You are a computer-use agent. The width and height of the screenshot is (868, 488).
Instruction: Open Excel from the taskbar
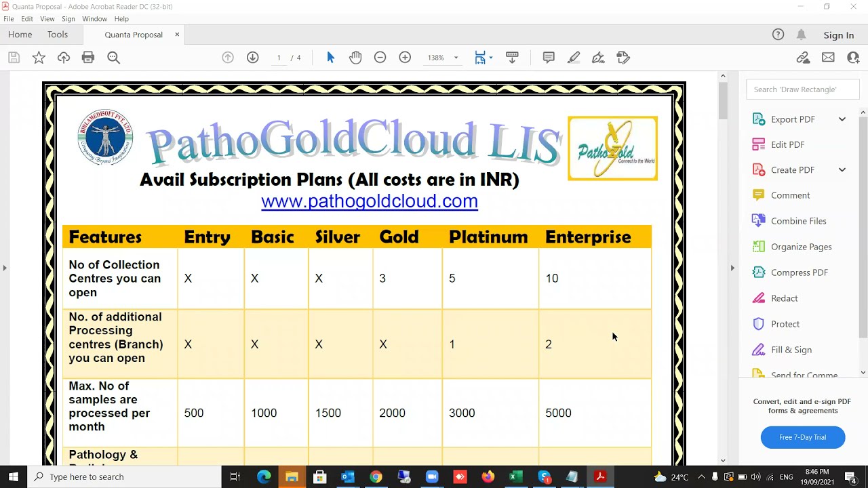click(x=516, y=476)
